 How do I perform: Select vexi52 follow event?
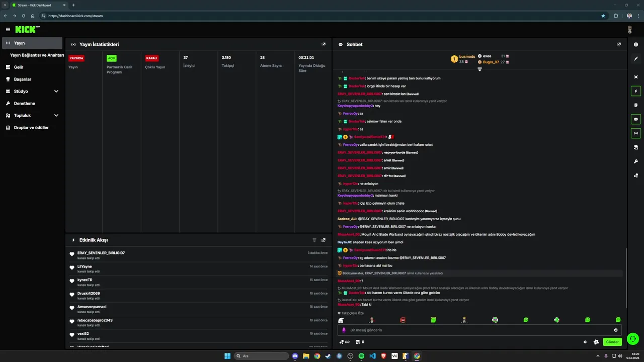coord(198,336)
